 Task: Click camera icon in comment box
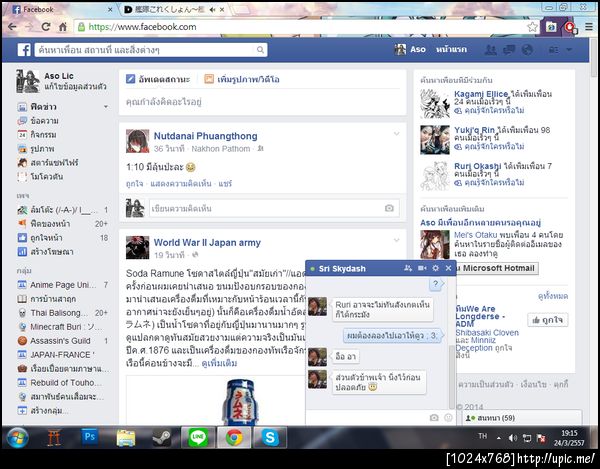tap(389, 208)
